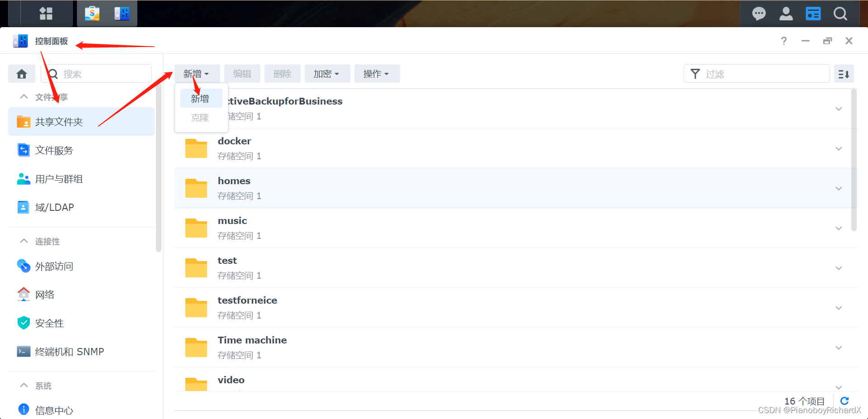The height and width of the screenshot is (419, 868).
Task: Open the widgets panel icon
Action: [813, 14]
